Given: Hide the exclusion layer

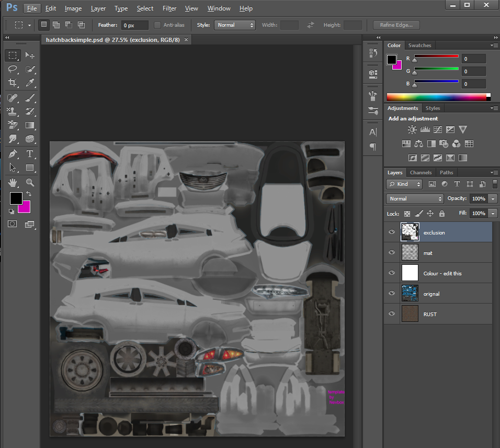Looking at the screenshot, I should coord(392,232).
